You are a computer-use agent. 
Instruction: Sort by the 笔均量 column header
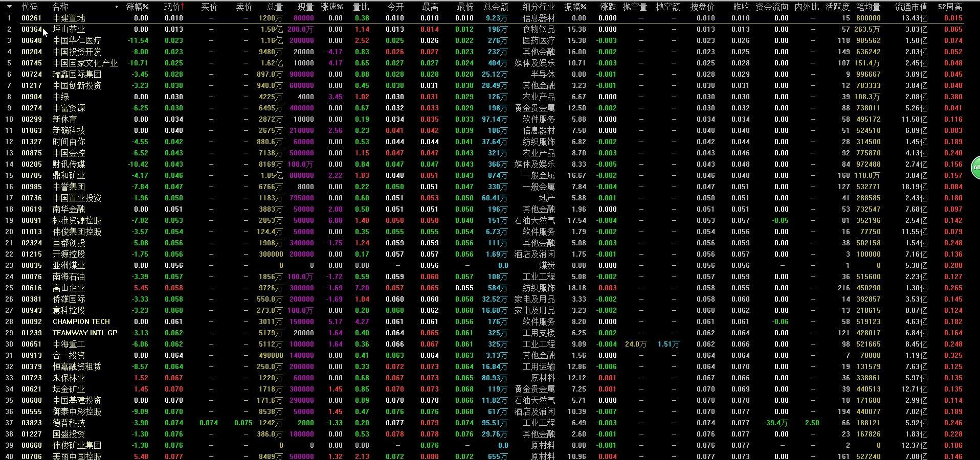868,7
